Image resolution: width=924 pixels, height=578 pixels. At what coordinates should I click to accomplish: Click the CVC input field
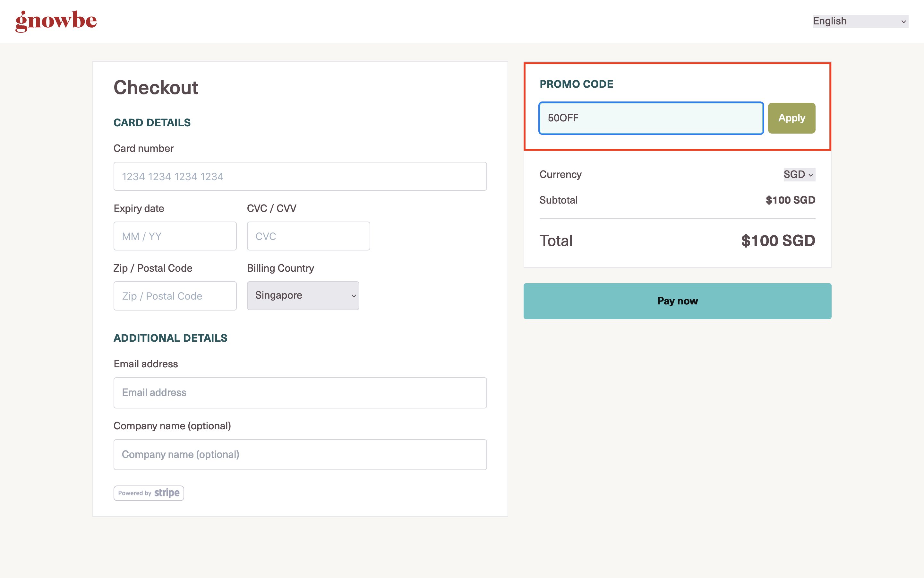point(309,236)
